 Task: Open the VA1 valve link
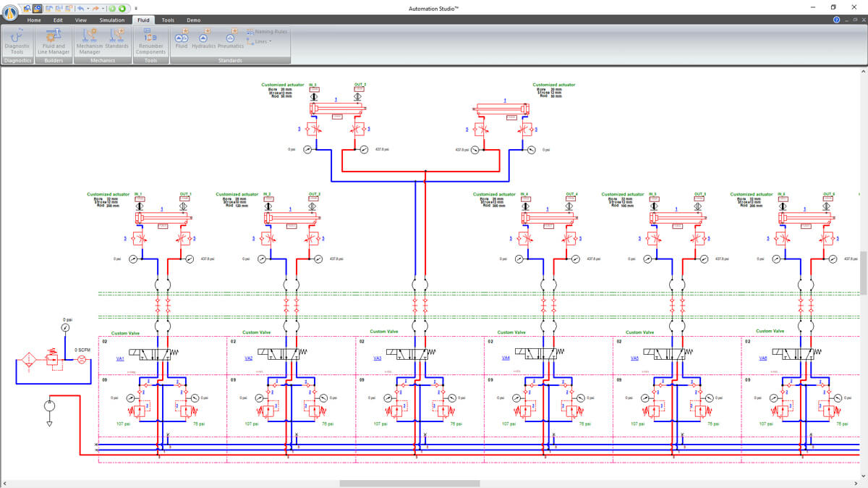point(120,358)
